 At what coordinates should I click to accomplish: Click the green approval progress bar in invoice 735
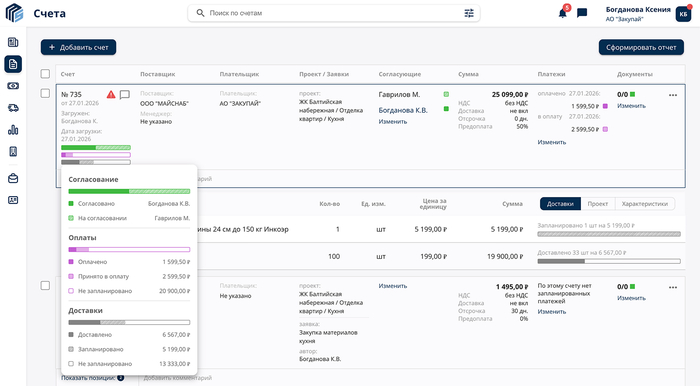tap(96, 147)
